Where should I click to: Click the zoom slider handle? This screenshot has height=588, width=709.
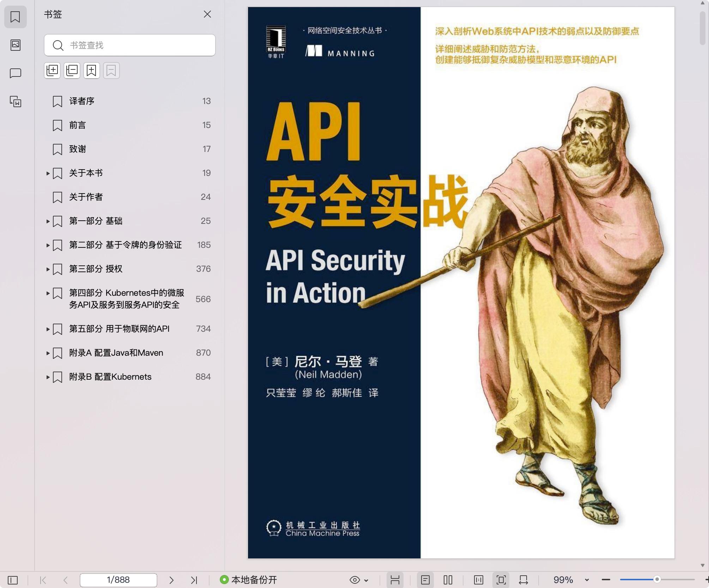[657, 580]
